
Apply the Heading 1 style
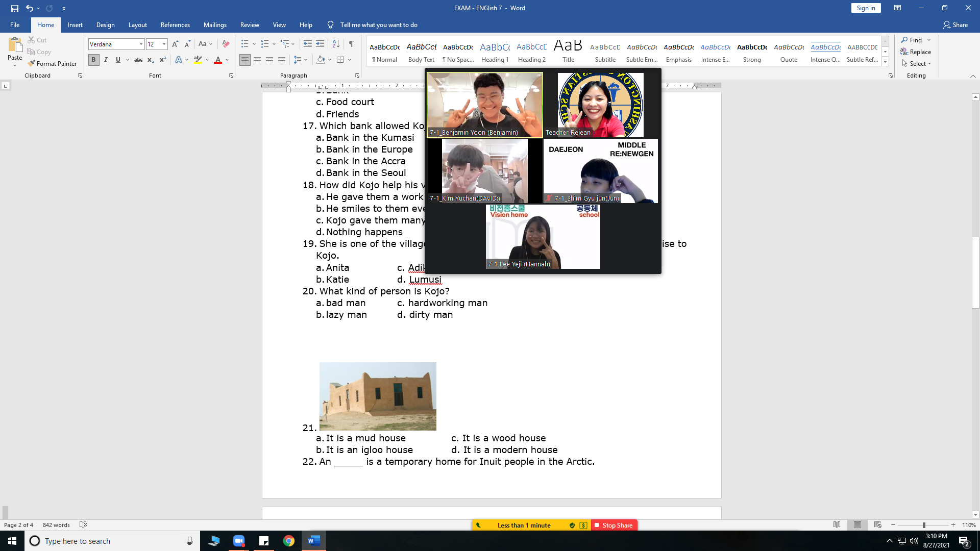(x=495, y=52)
